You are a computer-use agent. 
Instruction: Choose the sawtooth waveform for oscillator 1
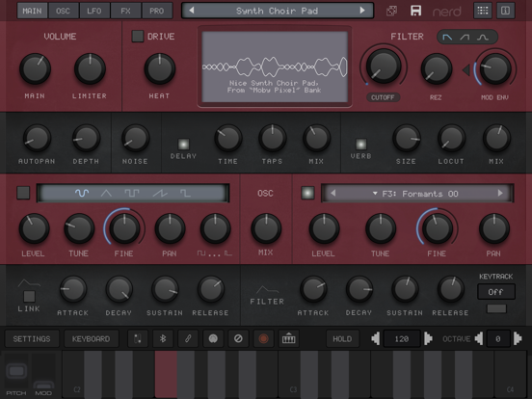tap(160, 194)
